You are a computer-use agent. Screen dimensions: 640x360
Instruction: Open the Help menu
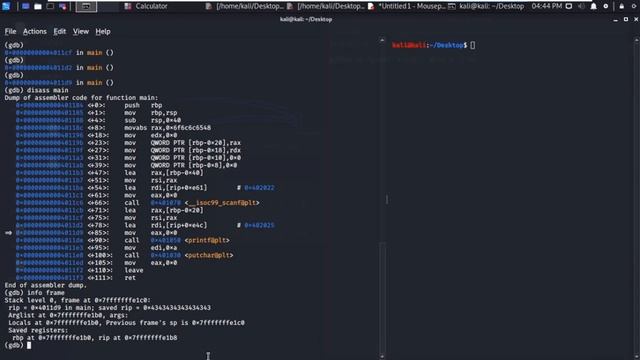[x=103, y=31]
